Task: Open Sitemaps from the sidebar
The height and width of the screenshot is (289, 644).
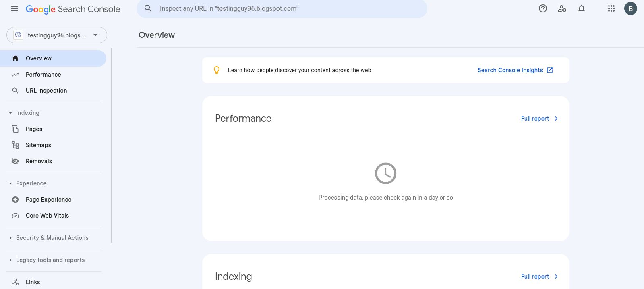Action: pos(38,145)
